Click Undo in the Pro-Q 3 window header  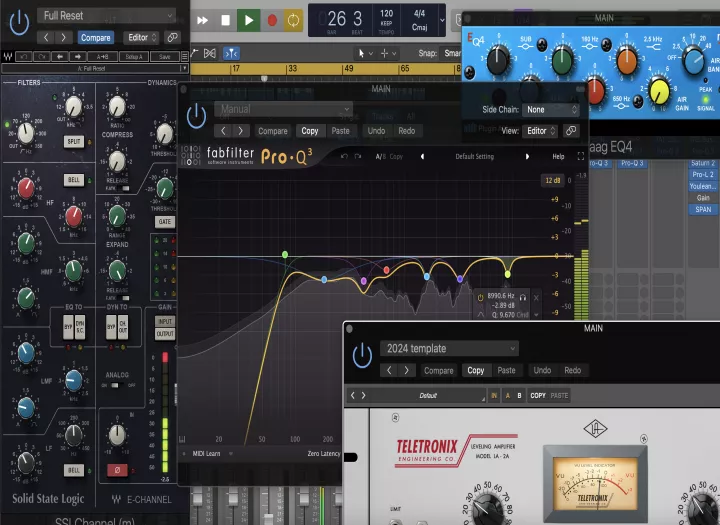point(376,131)
